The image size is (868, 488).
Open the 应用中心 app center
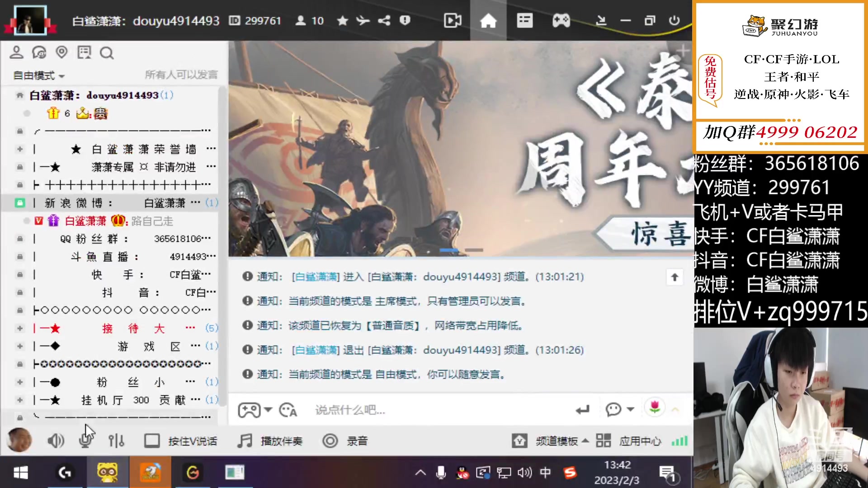[x=628, y=441]
